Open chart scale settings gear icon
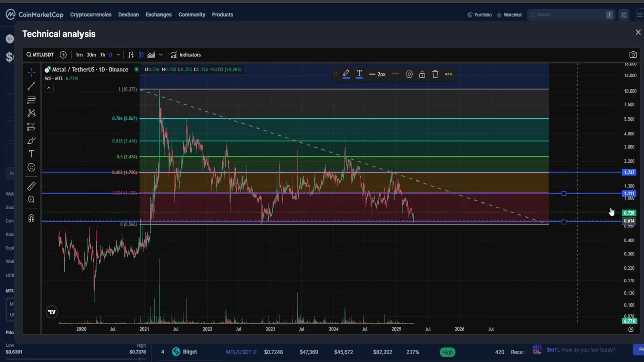This screenshot has width=644, height=362. click(x=631, y=329)
